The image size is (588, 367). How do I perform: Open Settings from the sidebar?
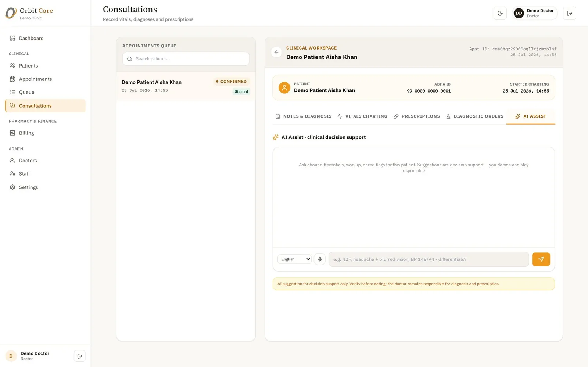[45, 187]
